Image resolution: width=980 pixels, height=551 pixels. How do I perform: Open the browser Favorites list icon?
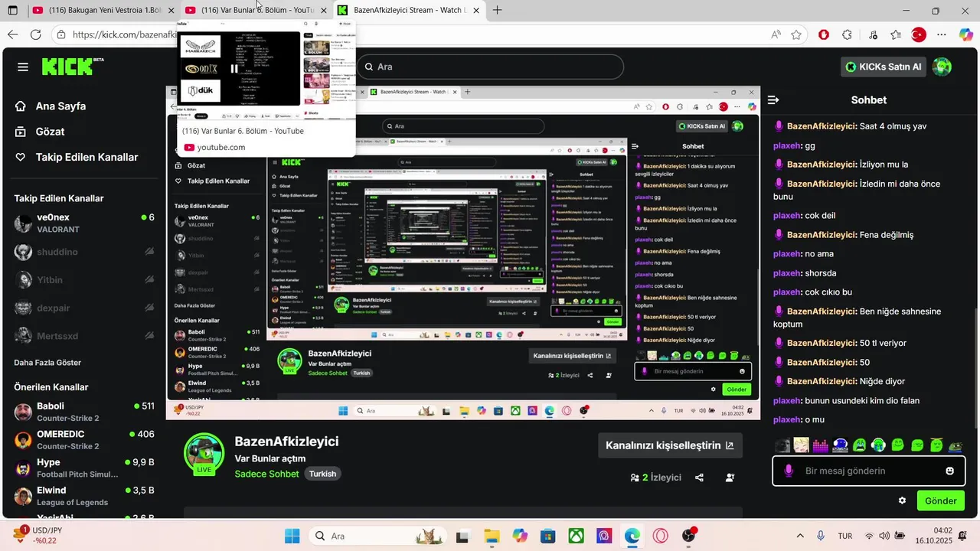[896, 34]
